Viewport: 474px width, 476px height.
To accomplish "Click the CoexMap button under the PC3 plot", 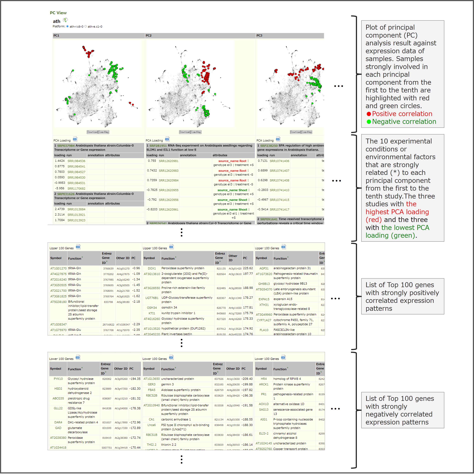I will [307, 132].
